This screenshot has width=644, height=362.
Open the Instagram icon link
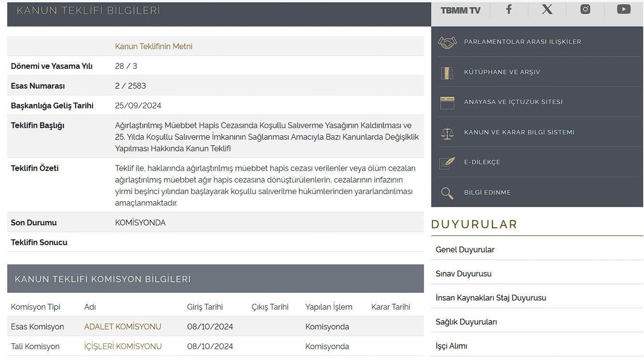click(x=585, y=10)
